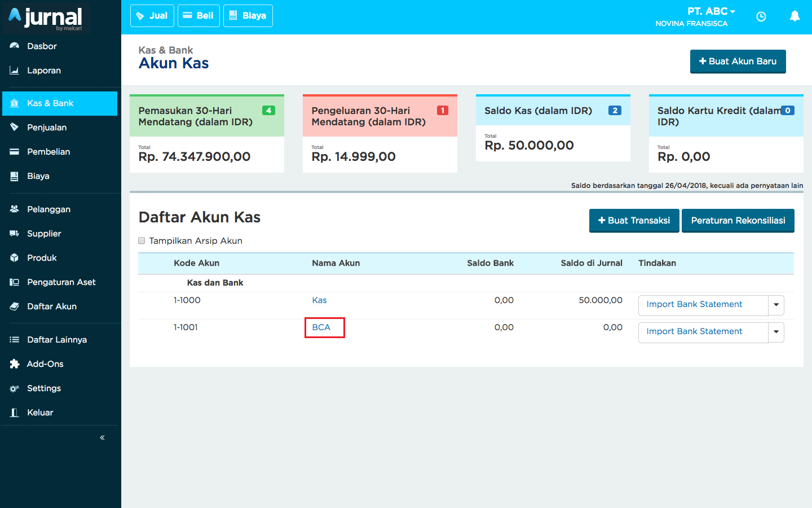Open the Peraturan Rekonsiliasi button
The width and height of the screenshot is (812, 508).
point(738,221)
